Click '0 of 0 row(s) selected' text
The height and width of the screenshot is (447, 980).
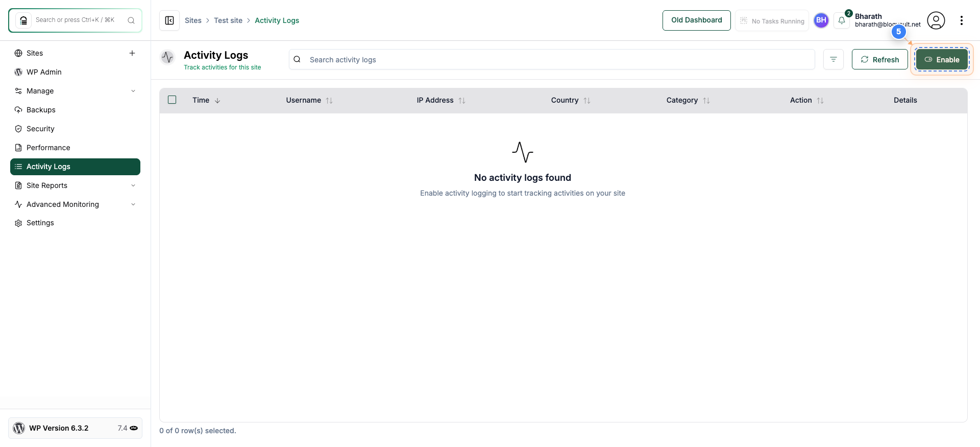click(198, 431)
